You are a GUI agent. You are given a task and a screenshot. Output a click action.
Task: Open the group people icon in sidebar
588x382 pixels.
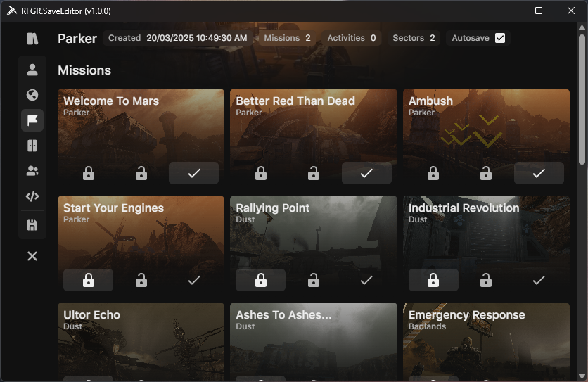pos(32,171)
